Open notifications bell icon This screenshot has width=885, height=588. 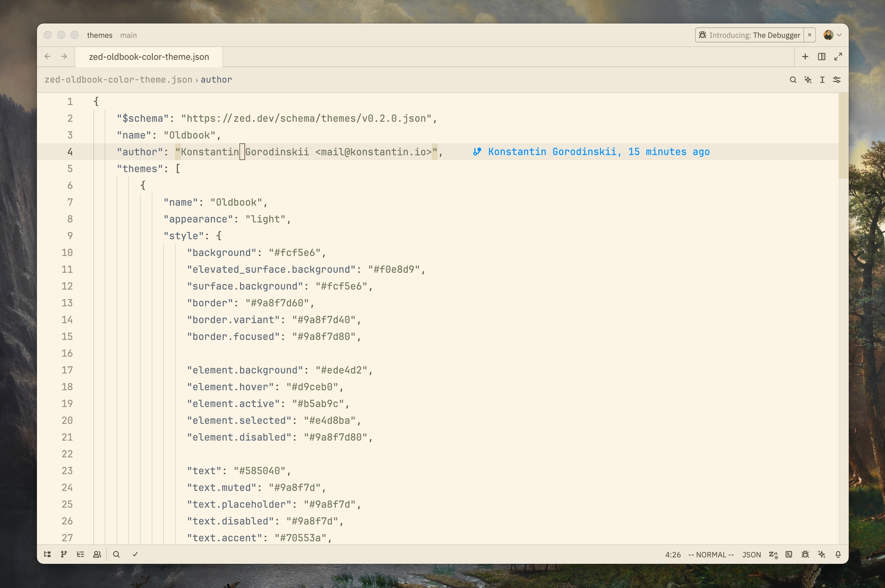pyautogui.click(x=838, y=554)
